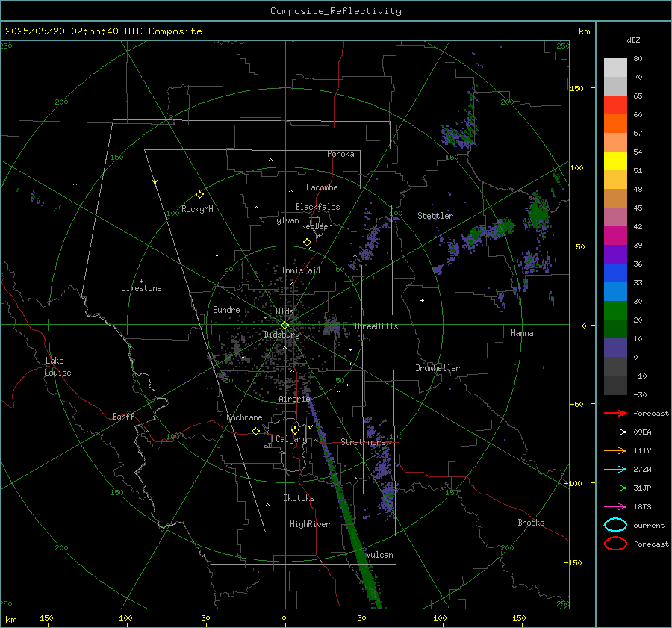Click the Brooks label on the map
Screen dimensions: 672x628
point(531,523)
